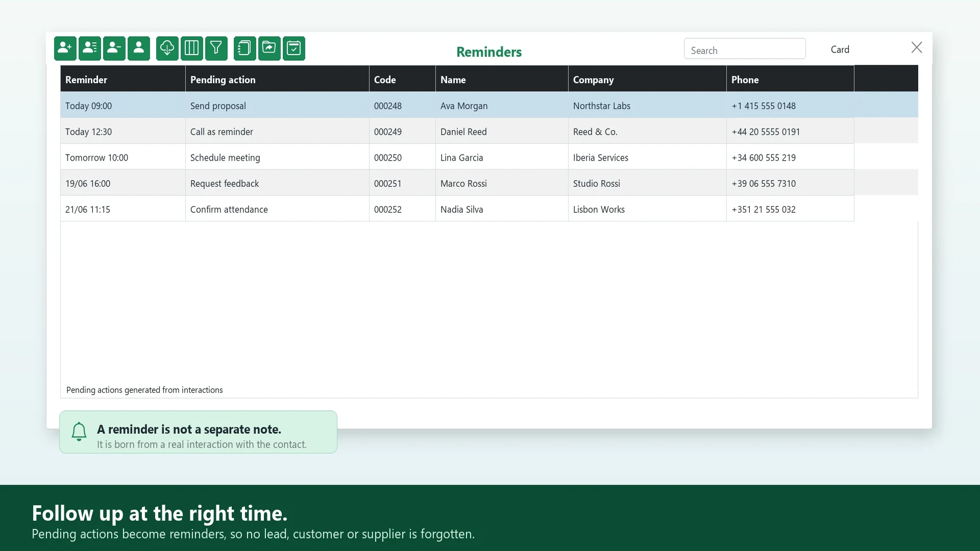Click the Send proposal cell
The height and width of the screenshot is (551, 980).
(277, 106)
